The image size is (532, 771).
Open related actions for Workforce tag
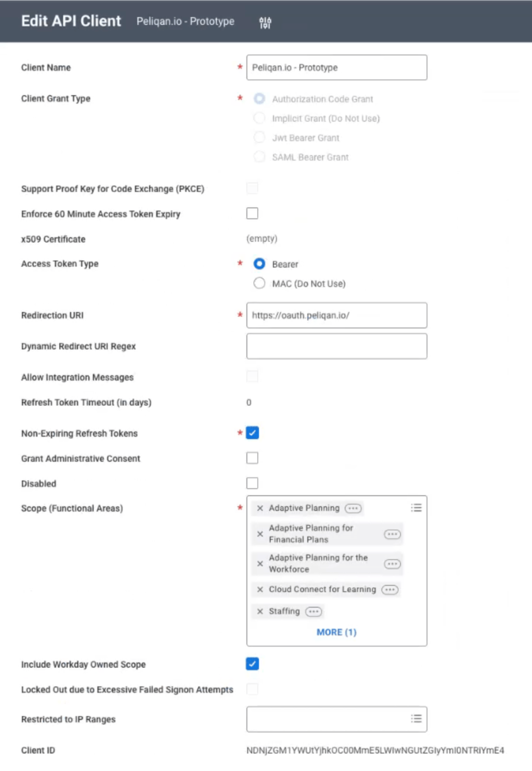(392, 563)
